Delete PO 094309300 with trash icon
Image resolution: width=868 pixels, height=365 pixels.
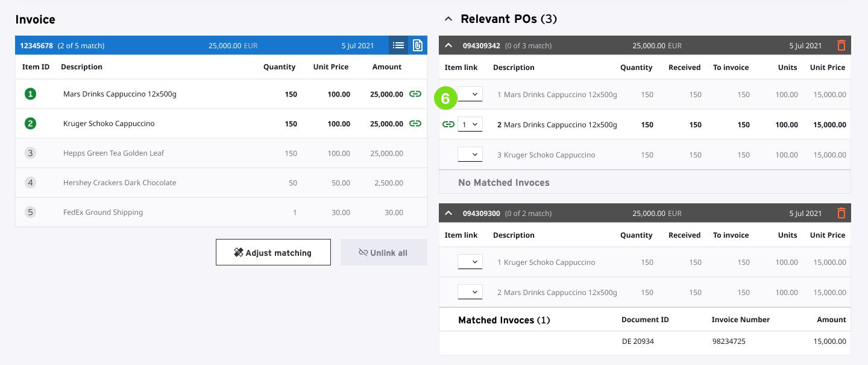tap(841, 213)
